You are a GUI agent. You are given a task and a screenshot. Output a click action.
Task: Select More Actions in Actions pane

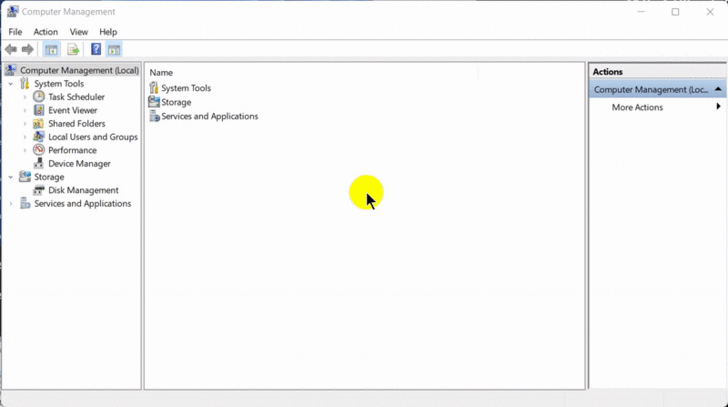637,107
